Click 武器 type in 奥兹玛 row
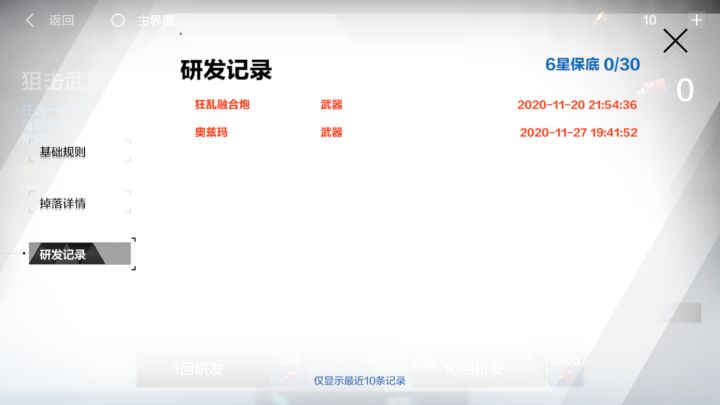Screen dimensions: 720x405 pyautogui.click(x=331, y=133)
